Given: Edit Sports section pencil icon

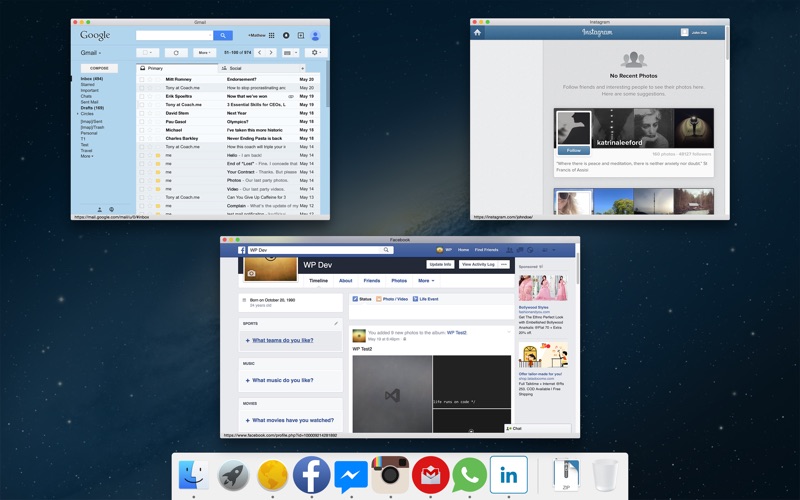Looking at the screenshot, I should (336, 323).
